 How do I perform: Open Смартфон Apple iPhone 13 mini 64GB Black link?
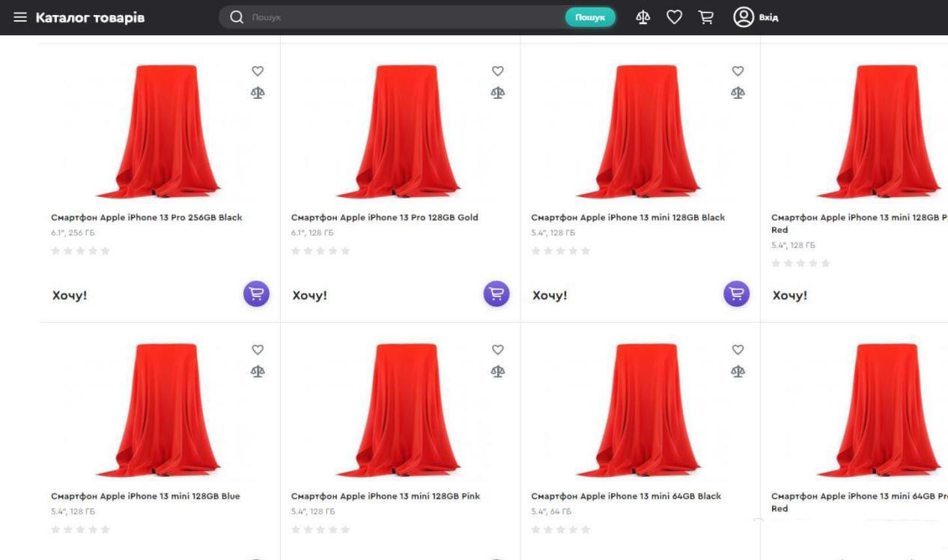[x=626, y=496]
